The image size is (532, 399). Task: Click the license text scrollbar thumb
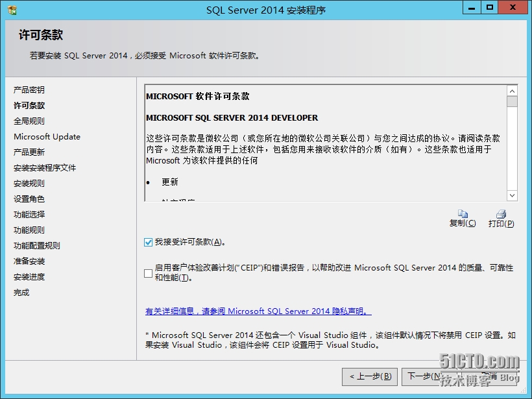click(x=513, y=101)
